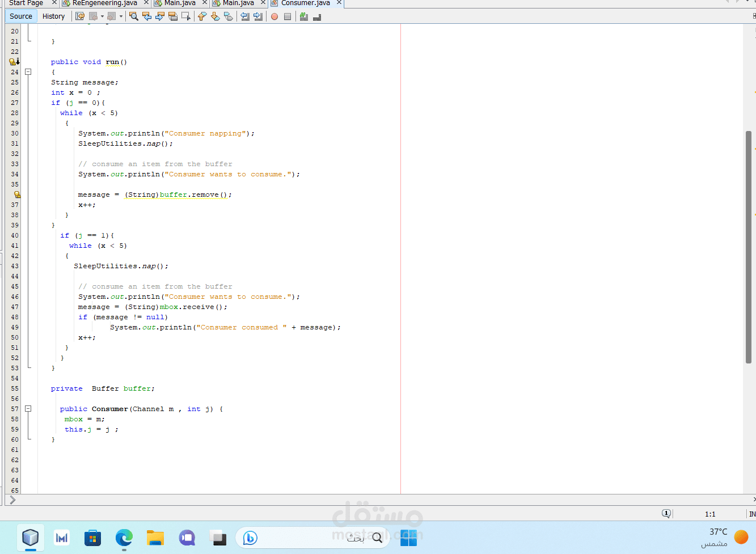The image size is (756, 554).
Task: Open Task View on the taskbar
Action: [x=218, y=538]
